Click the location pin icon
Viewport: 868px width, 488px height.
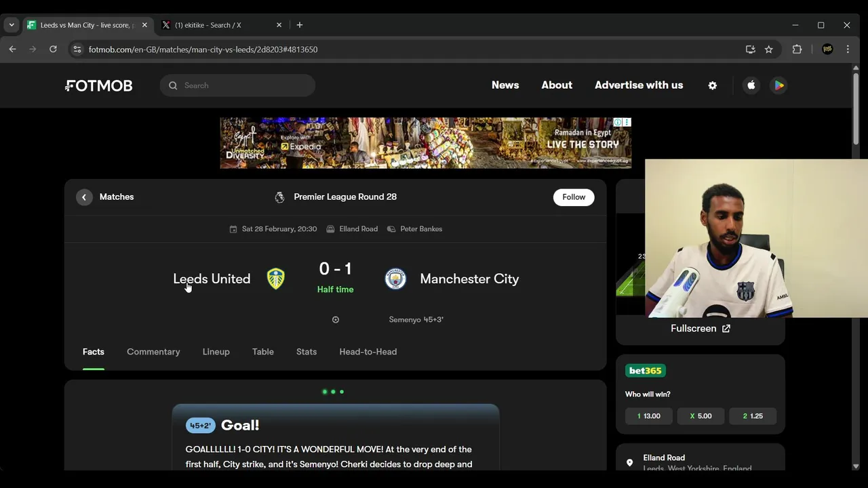click(629, 463)
